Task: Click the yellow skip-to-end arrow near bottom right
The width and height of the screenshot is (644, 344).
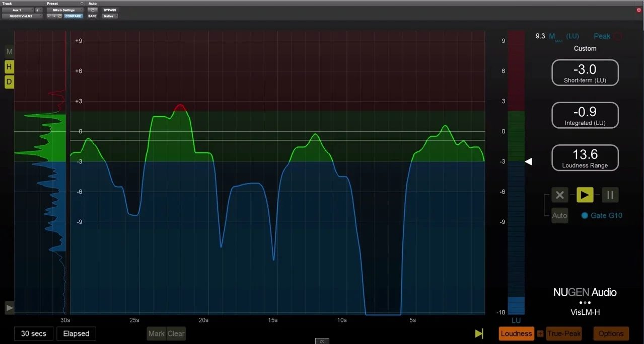Action: (478, 333)
